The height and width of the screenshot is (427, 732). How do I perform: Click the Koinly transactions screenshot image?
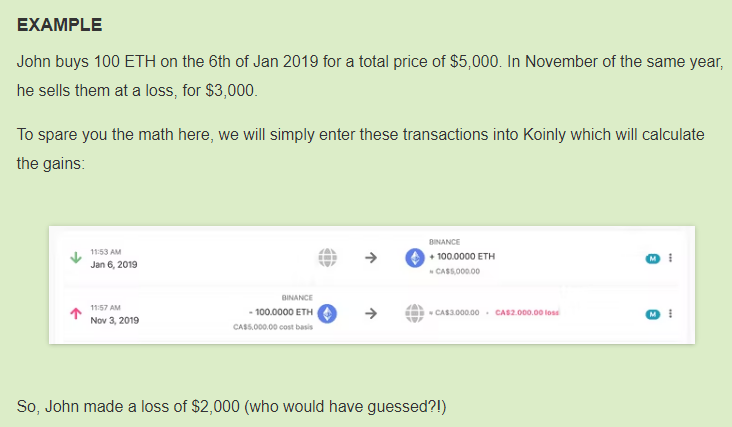(x=372, y=285)
